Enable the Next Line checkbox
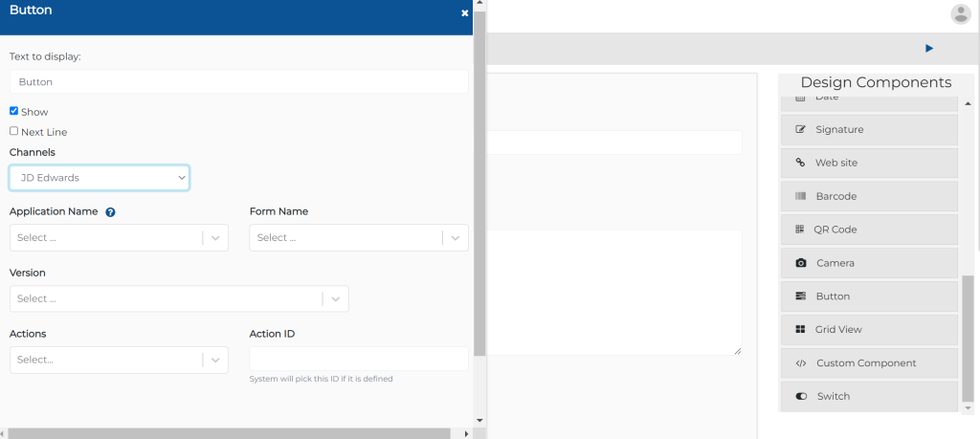980x439 pixels. click(13, 130)
